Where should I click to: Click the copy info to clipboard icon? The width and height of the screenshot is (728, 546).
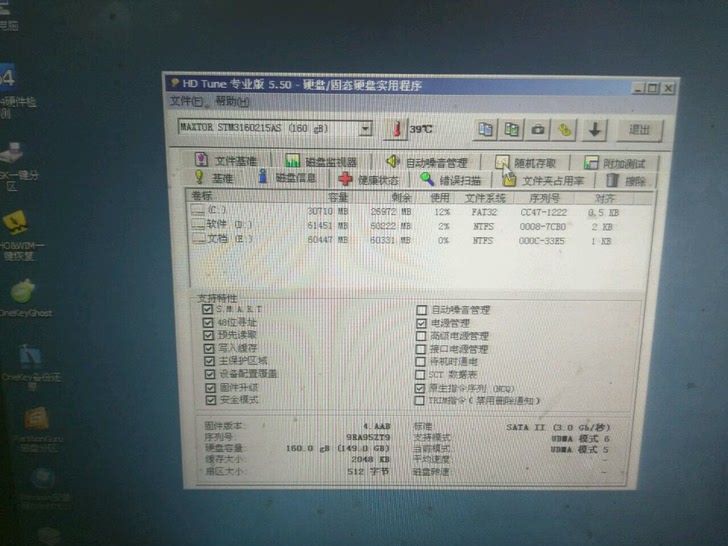[x=485, y=129]
